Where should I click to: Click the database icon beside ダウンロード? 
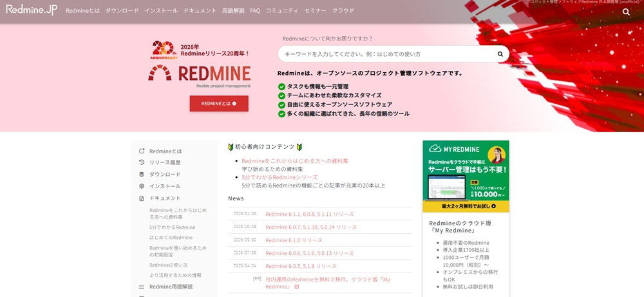pyautogui.click(x=142, y=174)
